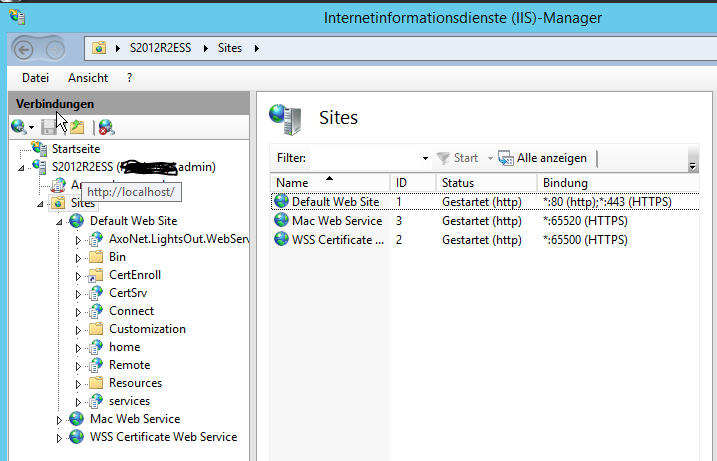Viewport: 717px width, 461px height.
Task: Sort by the ID column header
Action: tap(413, 183)
